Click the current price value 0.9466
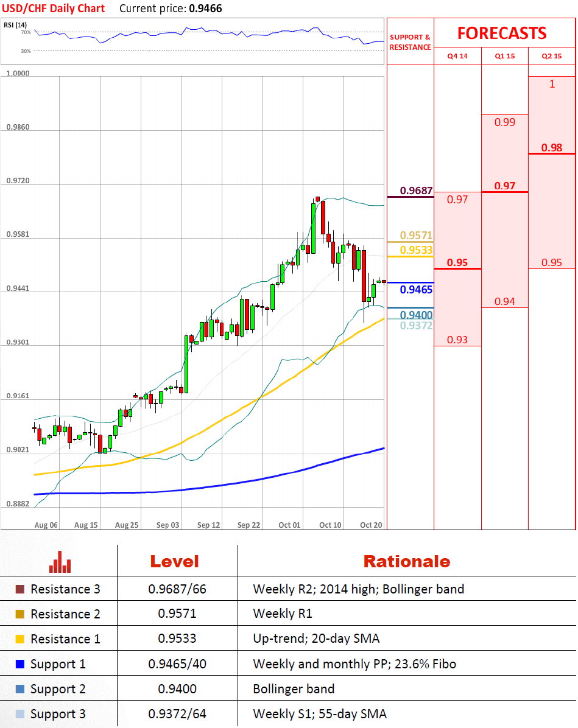578x728 pixels. [x=205, y=9]
